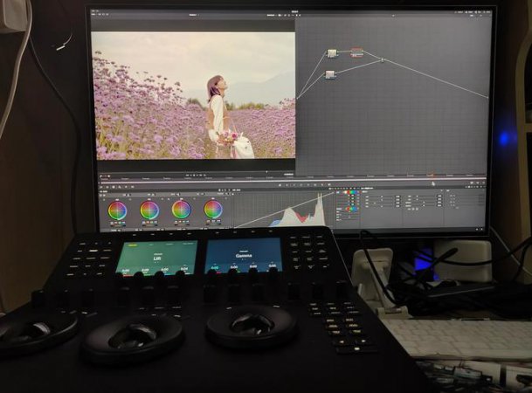Screen dimensions: 532x393
Task: Select the lower node below the first node
Action: point(330,74)
